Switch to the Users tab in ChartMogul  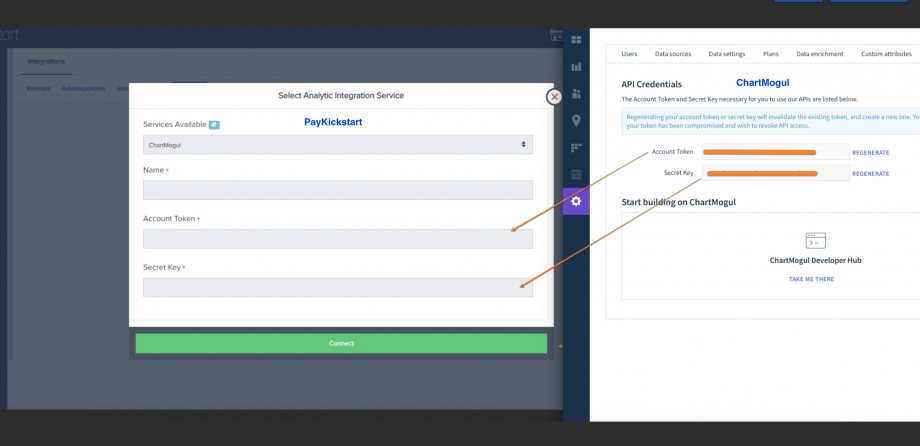(x=629, y=54)
